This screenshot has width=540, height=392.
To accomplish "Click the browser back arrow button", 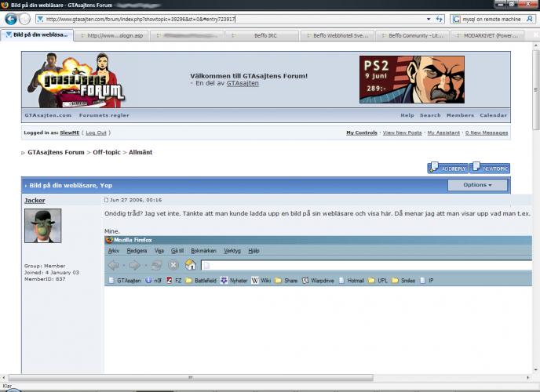I will (11, 19).
